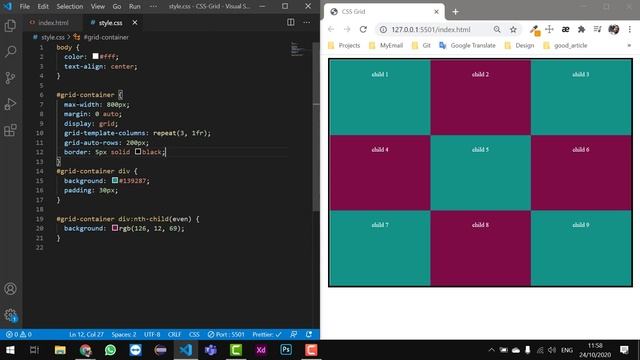The image size is (640, 360).
Task: Change indentation via Spaces: 2
Action: point(124,334)
